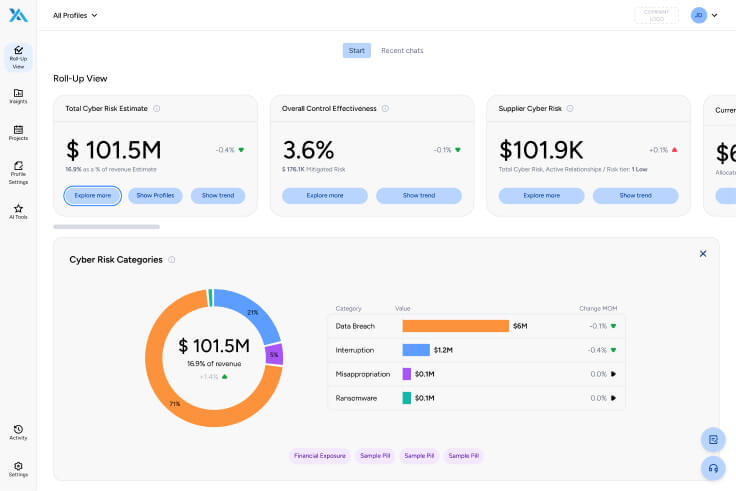Toggle the Financial Exposure pill
Viewport: 736px width, 491px height.
click(x=320, y=456)
